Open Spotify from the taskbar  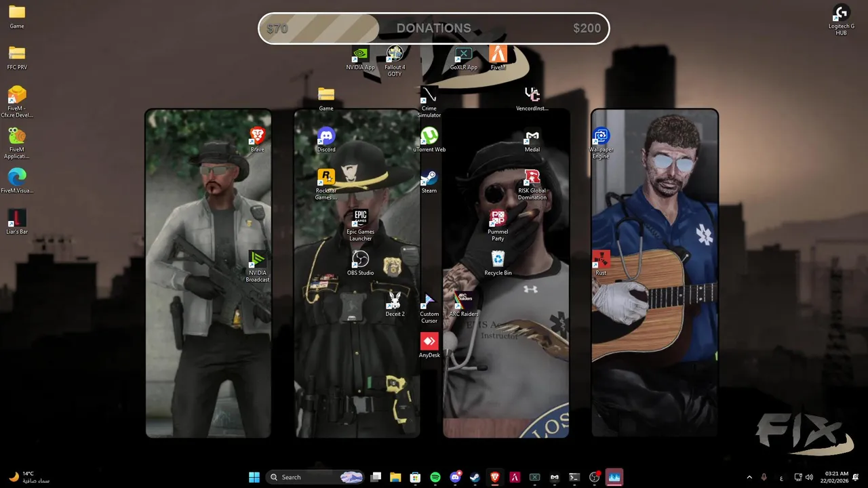435,477
